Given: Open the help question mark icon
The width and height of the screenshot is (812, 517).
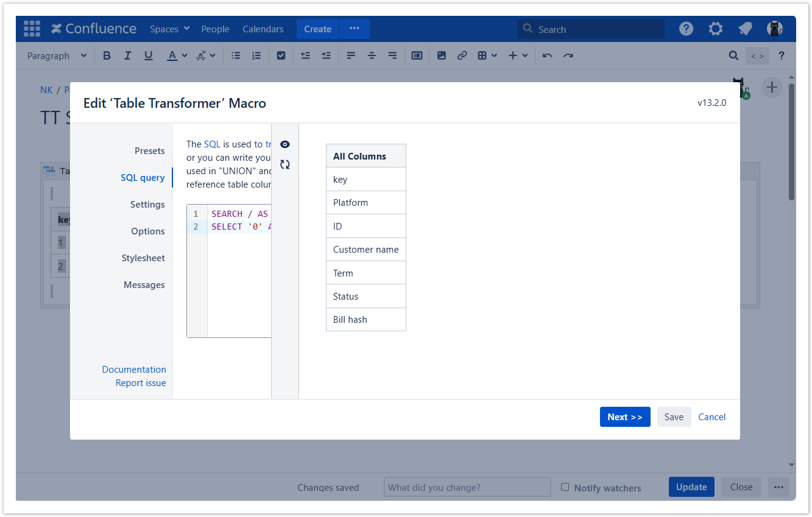Looking at the screenshot, I should click(686, 29).
